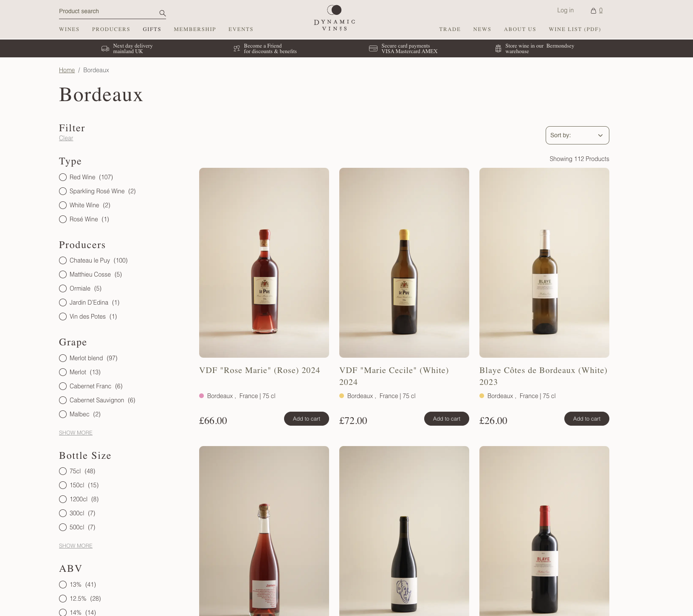Click the Dynamic Vines logo

334,19
